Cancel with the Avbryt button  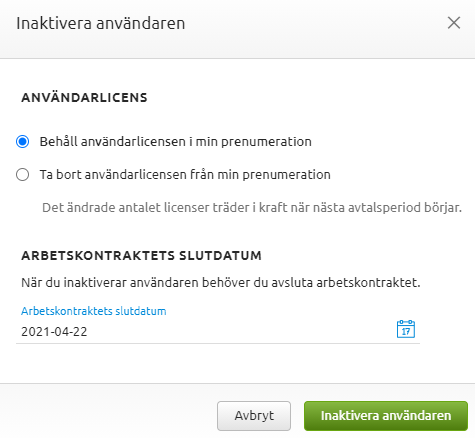[x=254, y=416]
